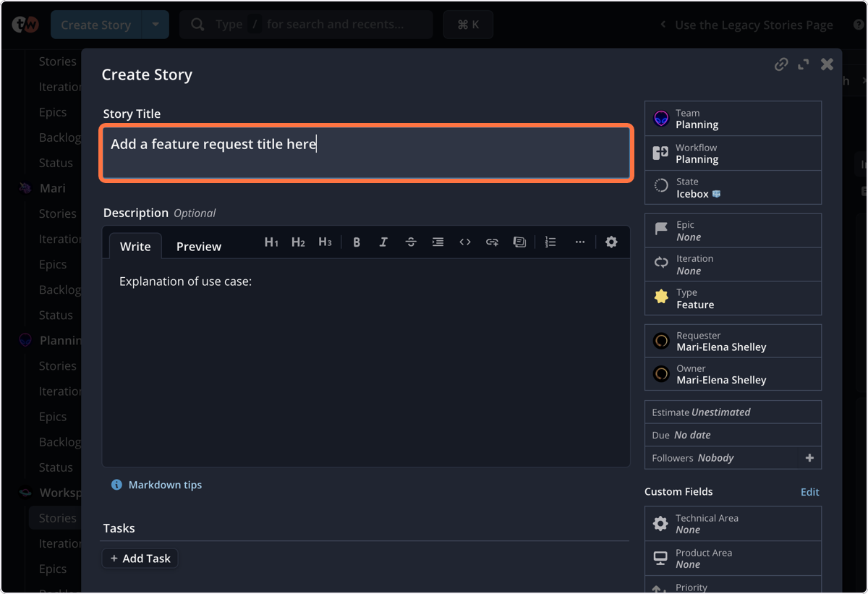Apply strikethrough formatting in description toolbar
The image size is (868, 594).
pos(411,242)
